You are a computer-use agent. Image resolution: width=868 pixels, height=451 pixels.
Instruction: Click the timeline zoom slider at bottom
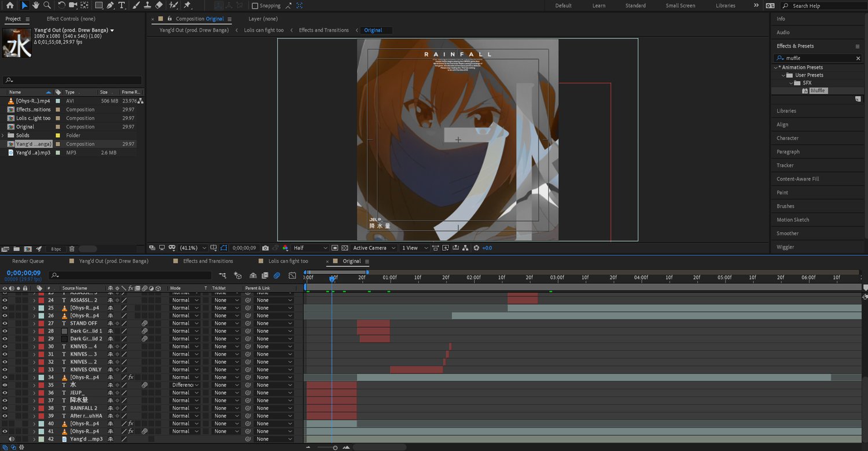pos(335,448)
